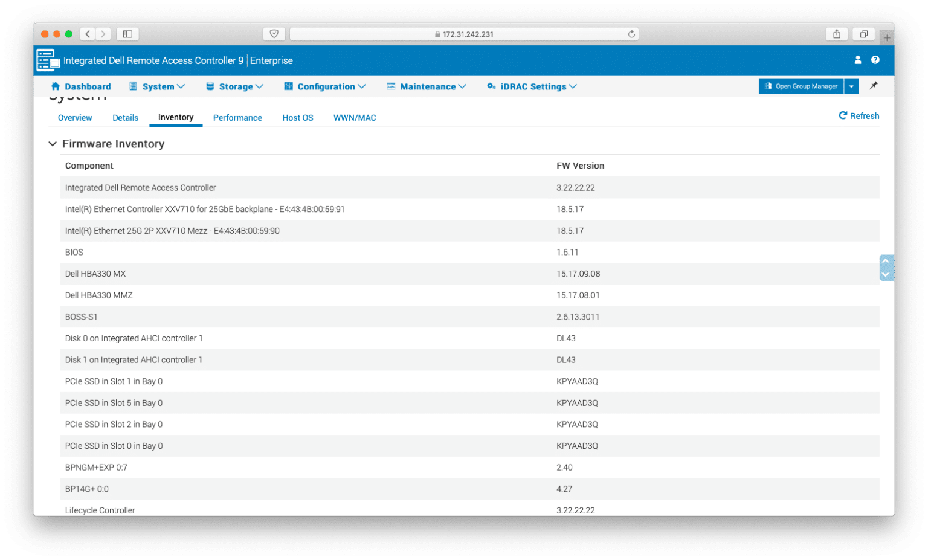The width and height of the screenshot is (928, 560).
Task: Click BIOS version 1.6.11
Action: pos(567,253)
